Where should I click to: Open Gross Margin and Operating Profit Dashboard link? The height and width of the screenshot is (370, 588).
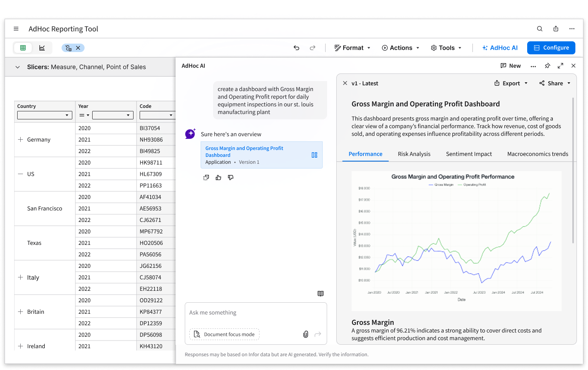(244, 152)
